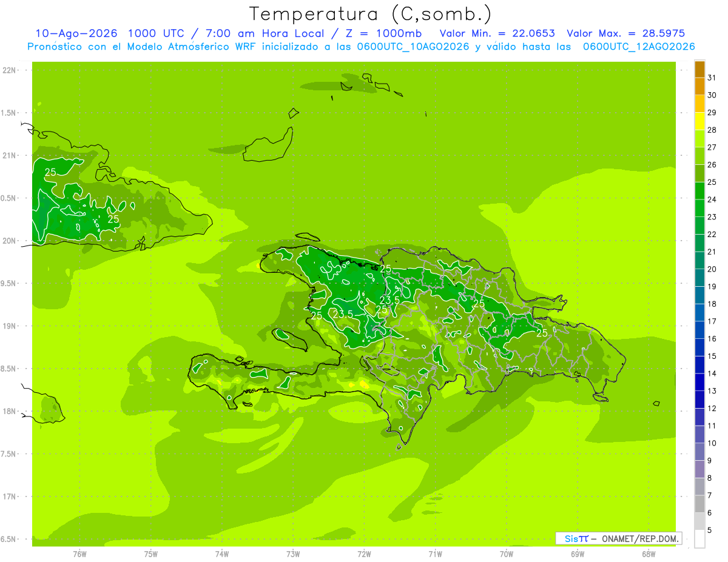
Task: Click the Valor Max. = 28.5975 text
Action: (625, 33)
